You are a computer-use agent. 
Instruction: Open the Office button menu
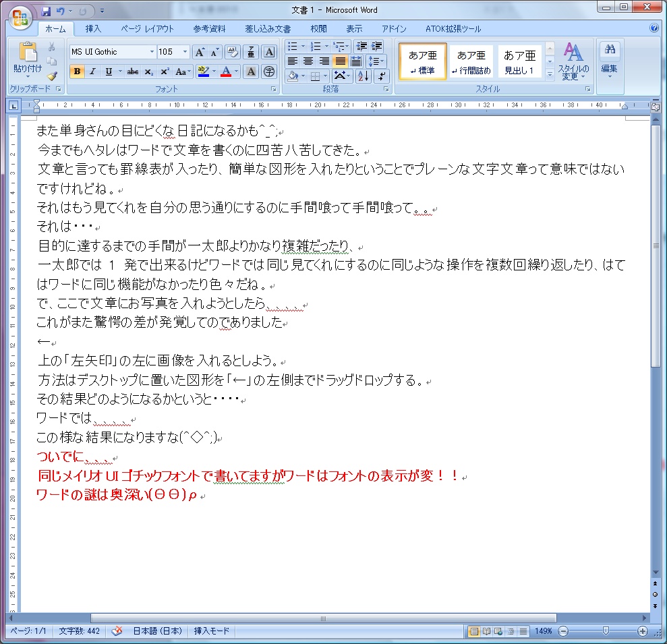point(20,18)
